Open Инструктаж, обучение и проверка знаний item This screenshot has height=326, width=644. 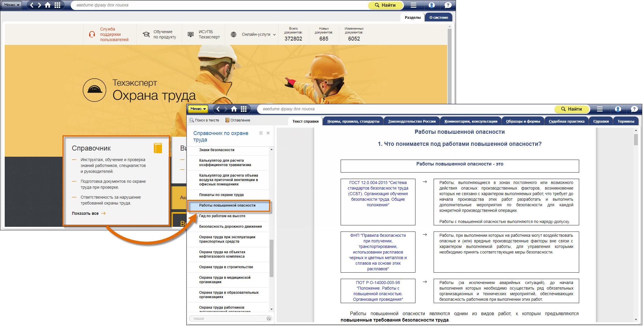click(113, 165)
